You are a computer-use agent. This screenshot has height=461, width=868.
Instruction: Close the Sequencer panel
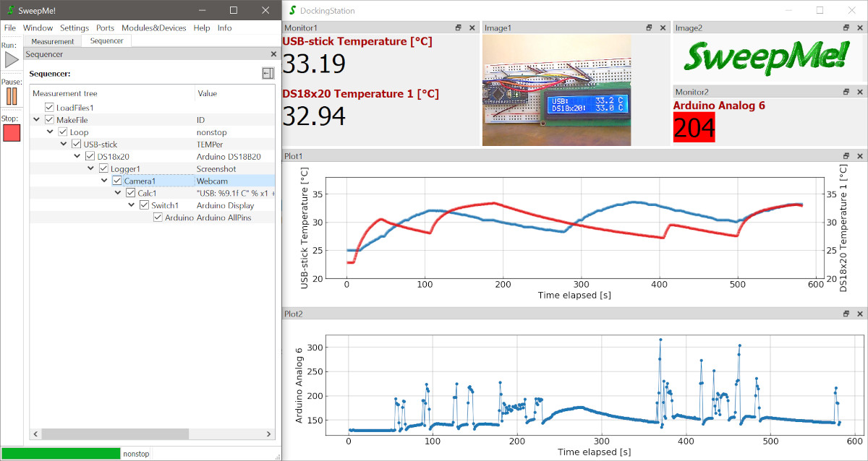tap(273, 54)
